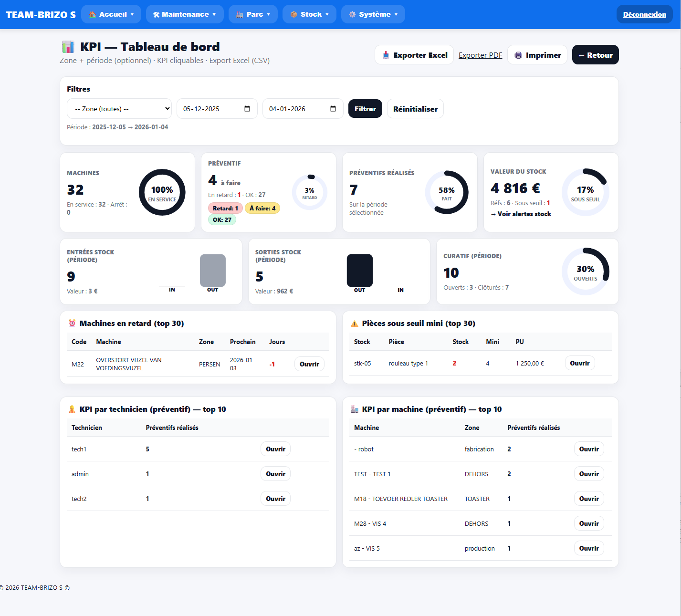The height and width of the screenshot is (616, 681).
Task: Expand the Système navigation dropdown
Action: (x=373, y=14)
